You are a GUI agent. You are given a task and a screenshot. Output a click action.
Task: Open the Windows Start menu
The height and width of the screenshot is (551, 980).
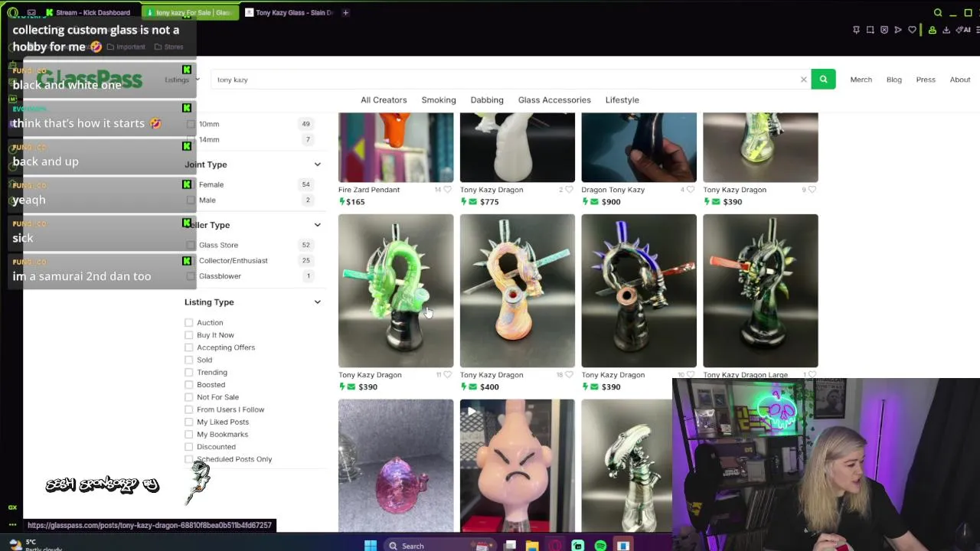click(x=371, y=546)
